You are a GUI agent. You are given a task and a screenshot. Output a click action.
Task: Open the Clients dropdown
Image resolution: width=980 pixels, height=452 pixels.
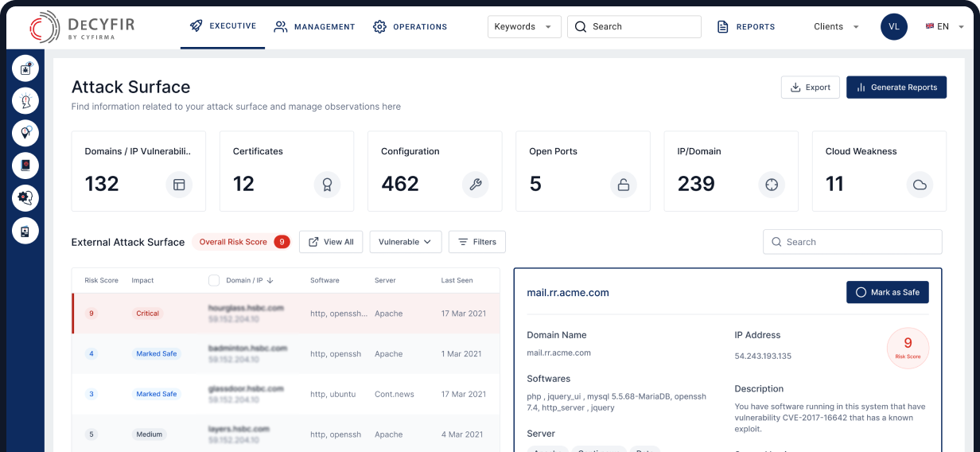point(836,26)
